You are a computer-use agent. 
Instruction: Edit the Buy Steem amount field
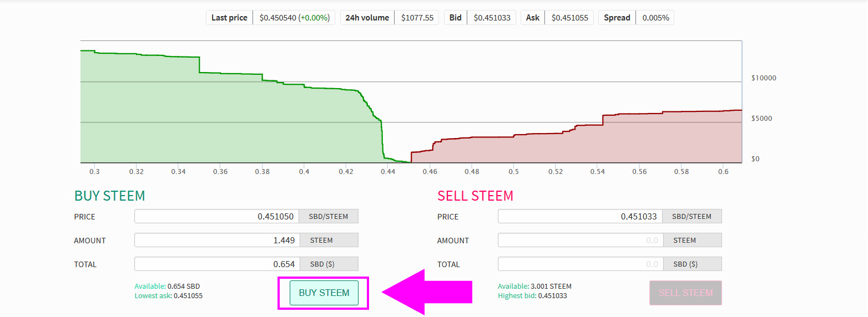(217, 240)
